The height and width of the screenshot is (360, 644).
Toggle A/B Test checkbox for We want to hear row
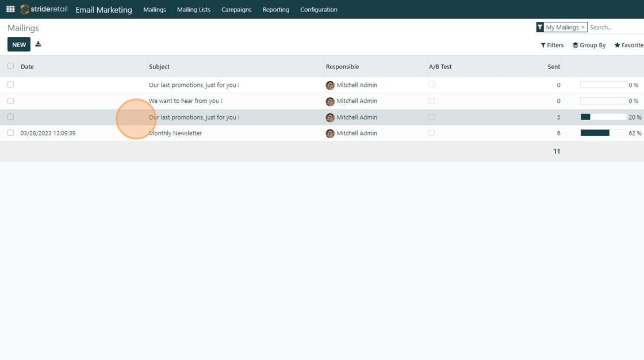pos(432,101)
